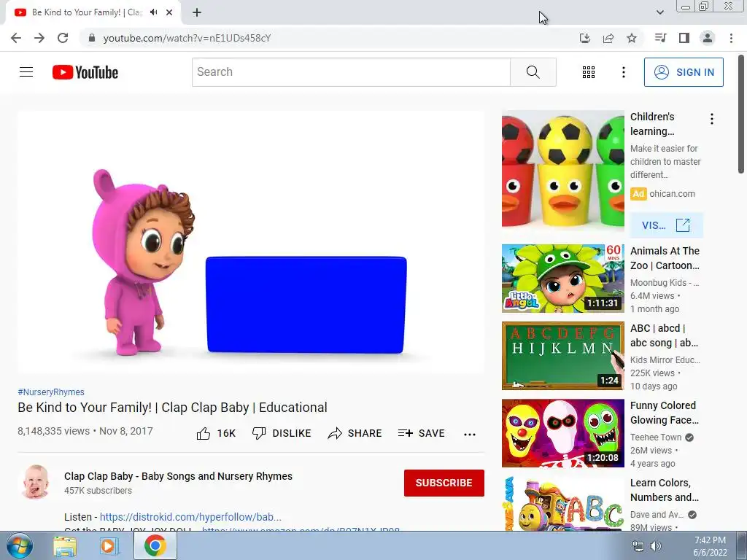Go to the YouTube home logo

pos(85,72)
